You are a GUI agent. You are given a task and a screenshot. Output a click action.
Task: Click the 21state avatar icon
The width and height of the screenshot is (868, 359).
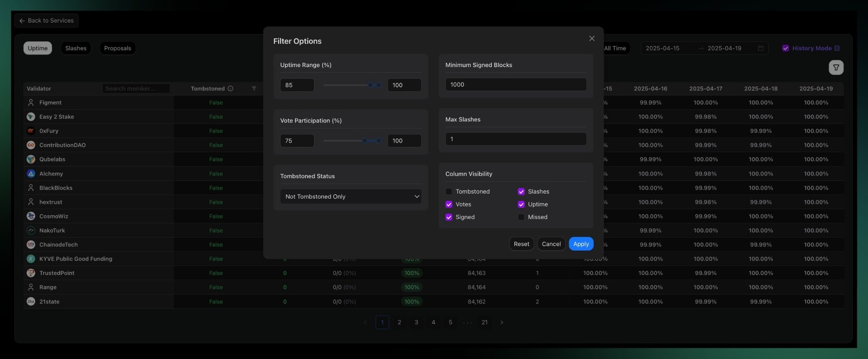coord(31,301)
